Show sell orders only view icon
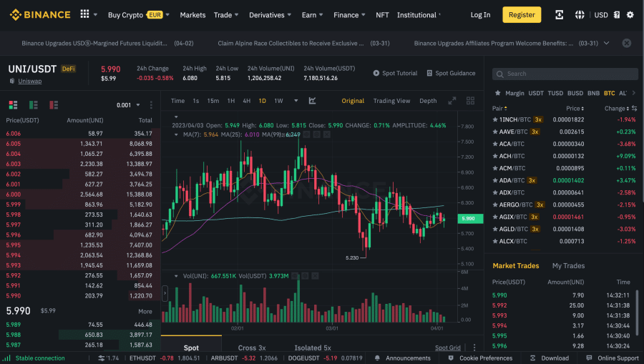This screenshot has height=364, width=644. pyautogui.click(x=54, y=105)
